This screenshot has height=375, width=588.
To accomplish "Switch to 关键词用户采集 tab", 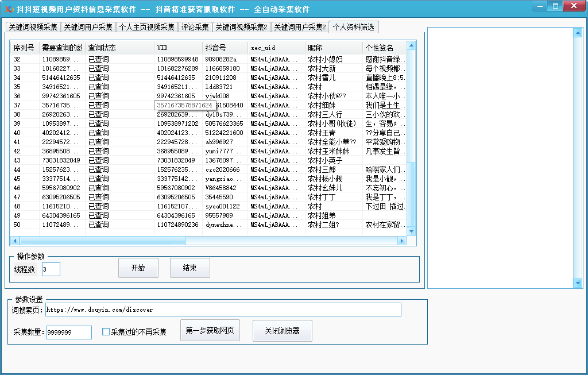I will 88,27.
